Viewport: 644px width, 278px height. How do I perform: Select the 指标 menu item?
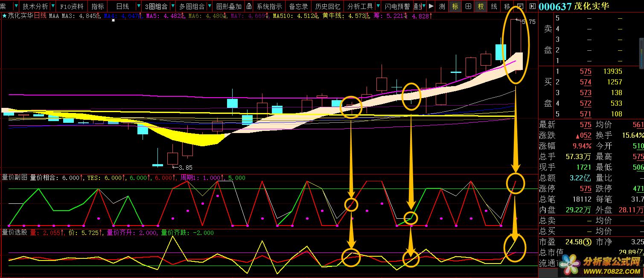[x=98, y=6]
